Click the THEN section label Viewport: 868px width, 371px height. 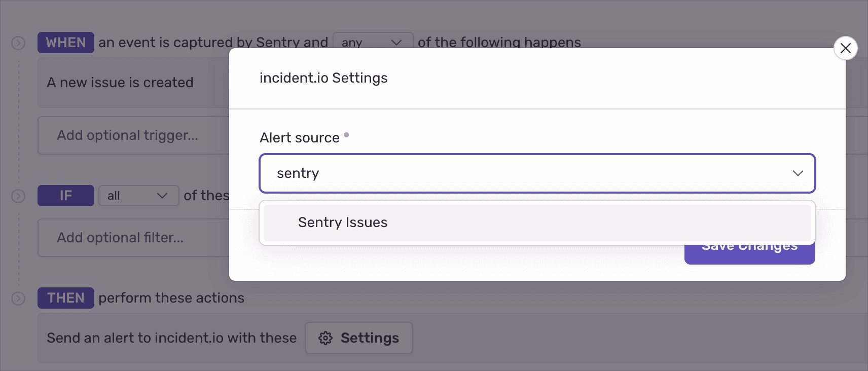click(x=65, y=298)
